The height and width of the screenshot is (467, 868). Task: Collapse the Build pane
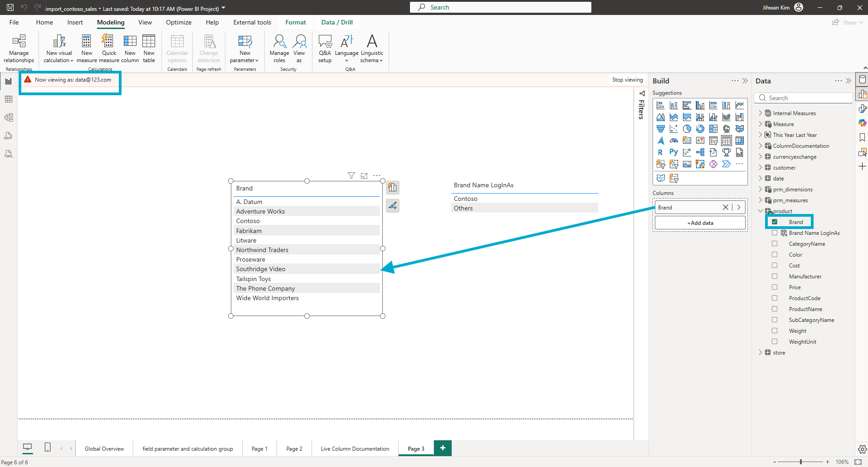(x=745, y=81)
